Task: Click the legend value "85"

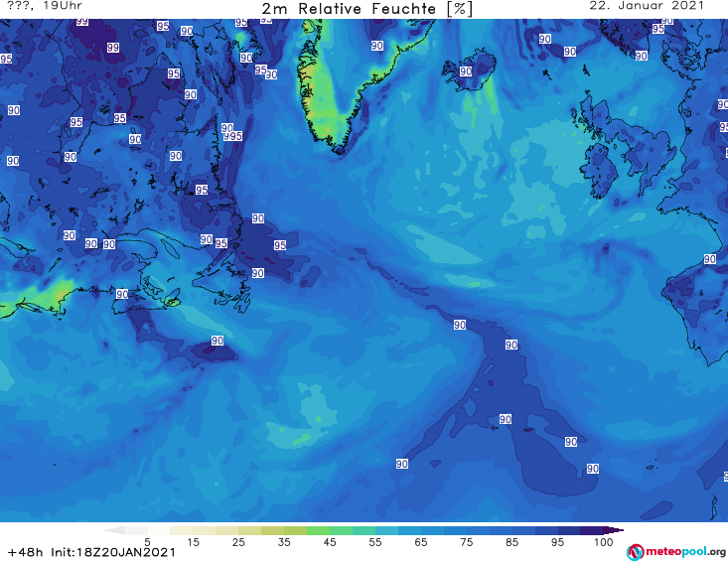Action: [512, 542]
